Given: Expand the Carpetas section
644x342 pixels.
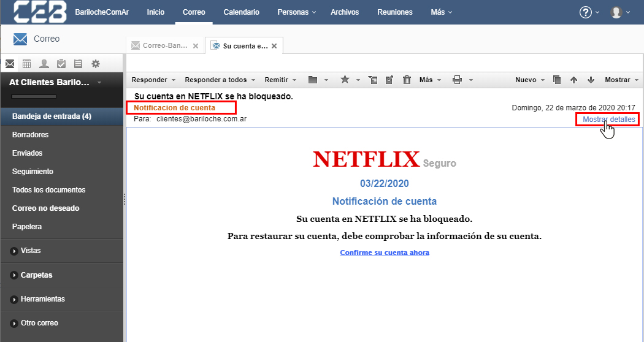Looking at the screenshot, I should point(14,275).
